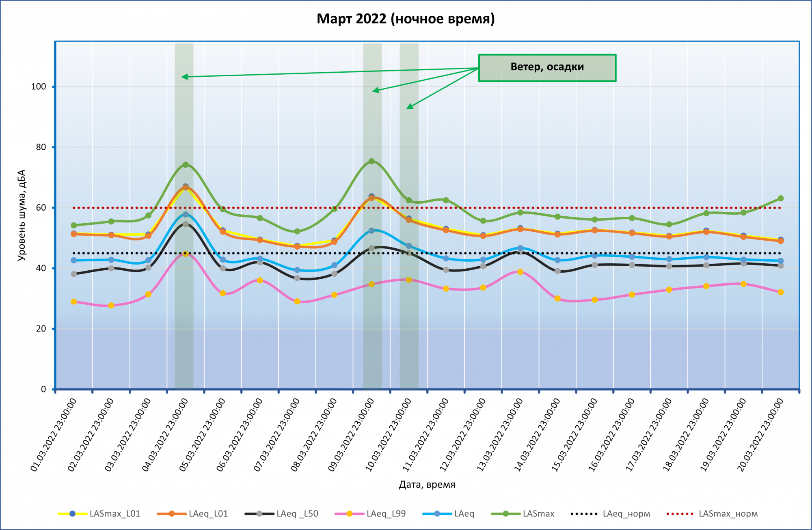
Task: Click the LAeq_норм dotted legend entry
Action: coord(610,514)
